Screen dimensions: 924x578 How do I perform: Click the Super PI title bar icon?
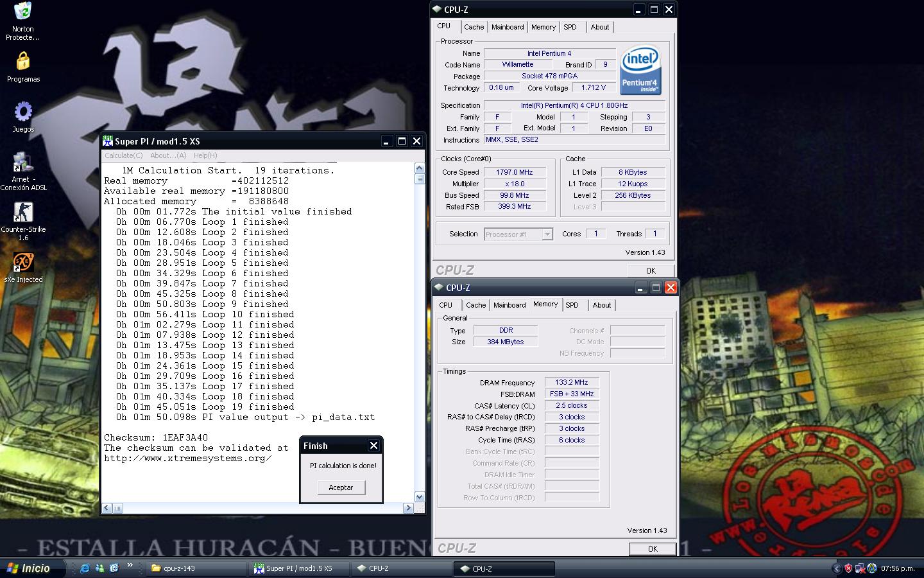point(108,141)
